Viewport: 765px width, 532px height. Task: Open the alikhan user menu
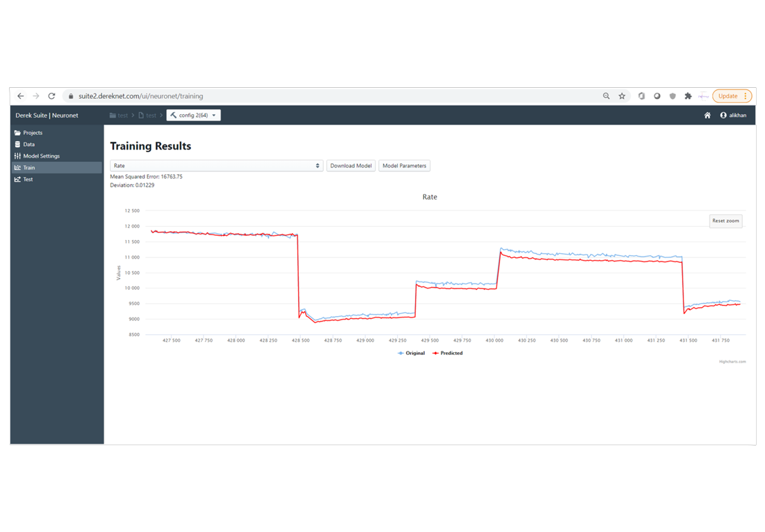(x=733, y=116)
